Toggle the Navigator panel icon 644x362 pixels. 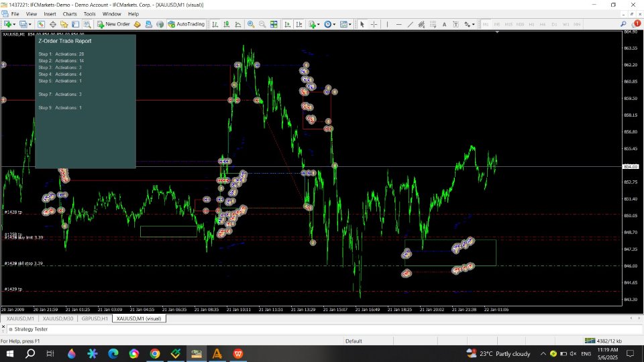pos(64,24)
